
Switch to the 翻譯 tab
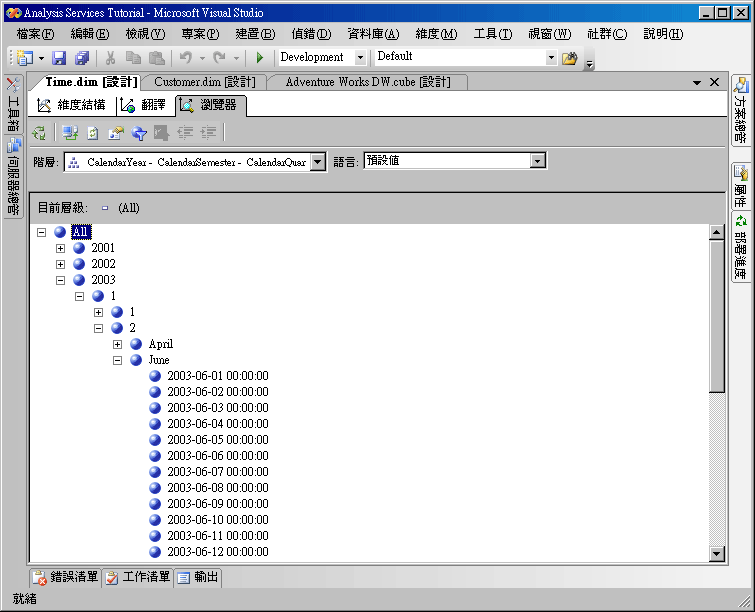[143, 105]
